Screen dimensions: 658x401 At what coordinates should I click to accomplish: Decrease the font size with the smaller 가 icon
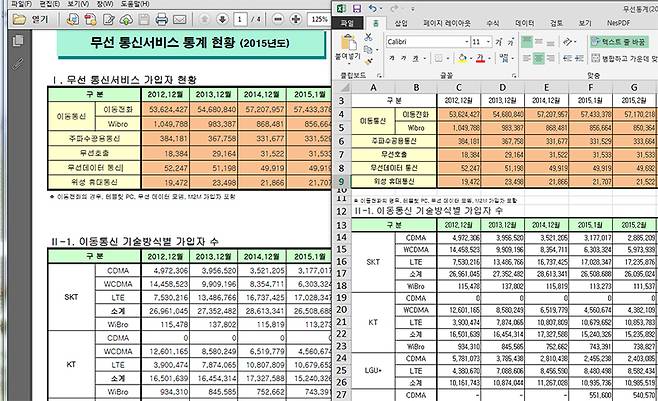click(511, 42)
